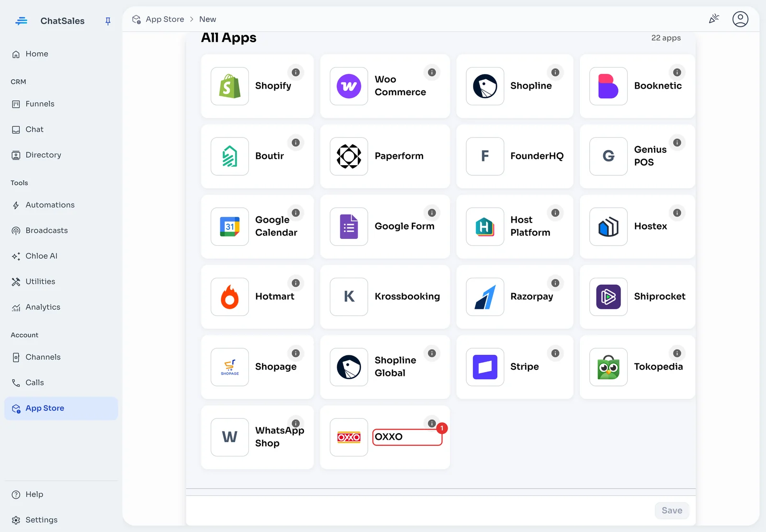
Task: Open Funnels in the CRM section
Action: coord(61,104)
